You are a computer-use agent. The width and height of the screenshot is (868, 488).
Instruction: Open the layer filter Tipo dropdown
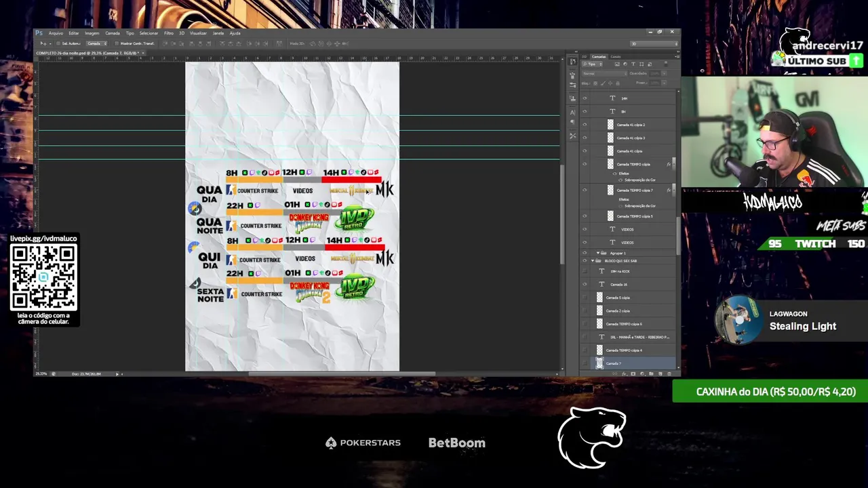tap(592, 64)
